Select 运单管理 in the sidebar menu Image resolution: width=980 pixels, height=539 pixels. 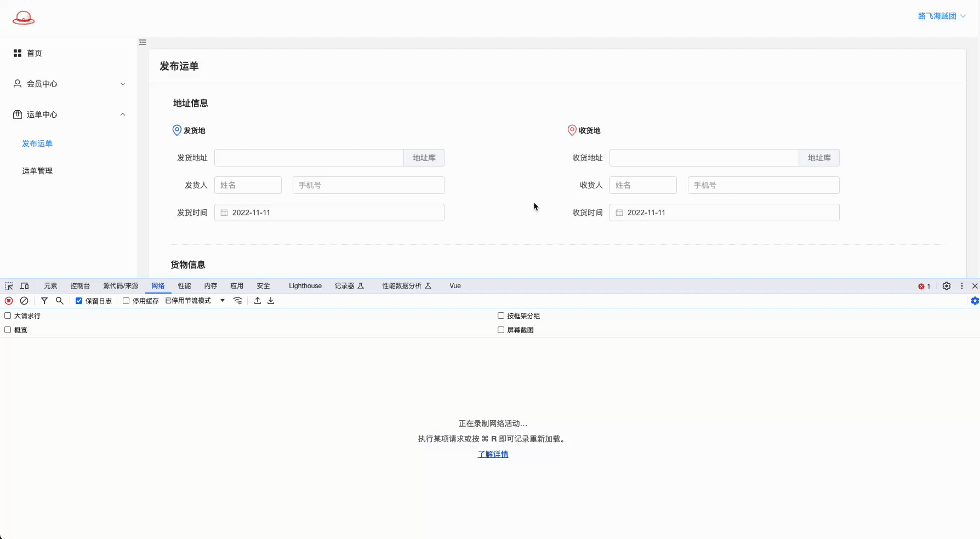pyautogui.click(x=37, y=171)
